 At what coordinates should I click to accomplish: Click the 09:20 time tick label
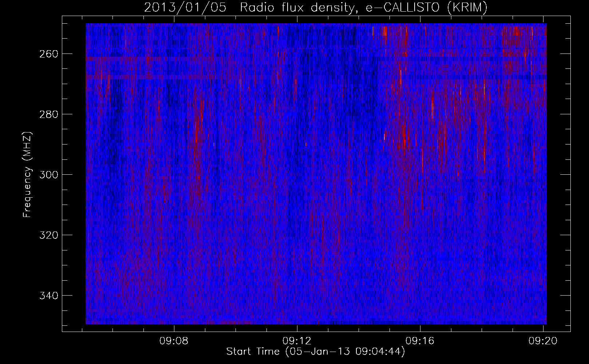(543, 341)
